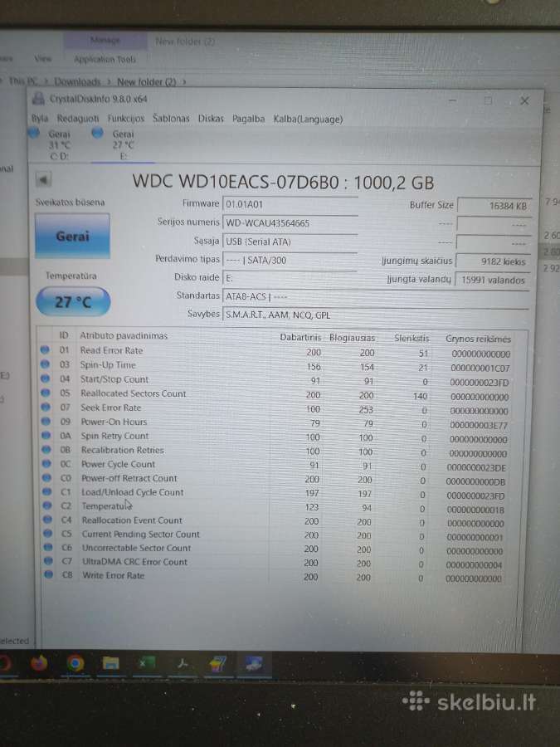
Task: Click Downloads in Explorer address path
Action: tap(77, 81)
